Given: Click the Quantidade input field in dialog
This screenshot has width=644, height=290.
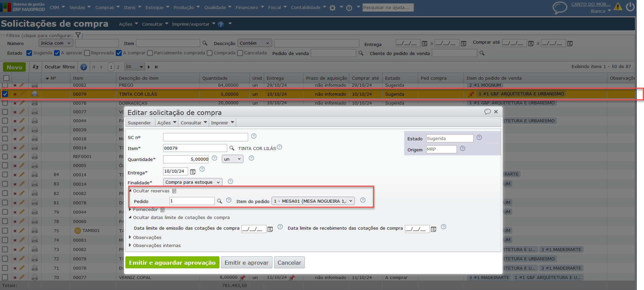Looking at the screenshot, I should 186,159.
